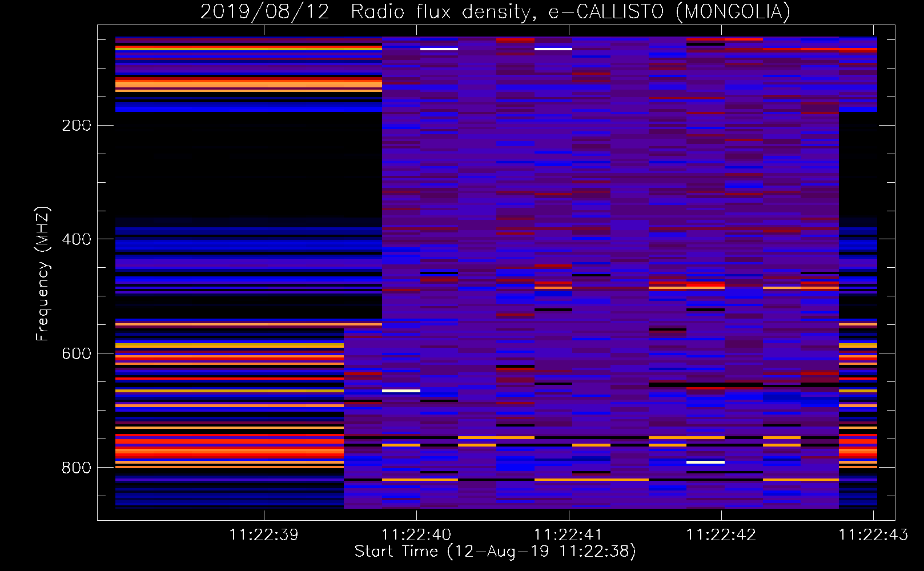
Task: Click the 11:22:43 time tick label
Action: click(873, 534)
